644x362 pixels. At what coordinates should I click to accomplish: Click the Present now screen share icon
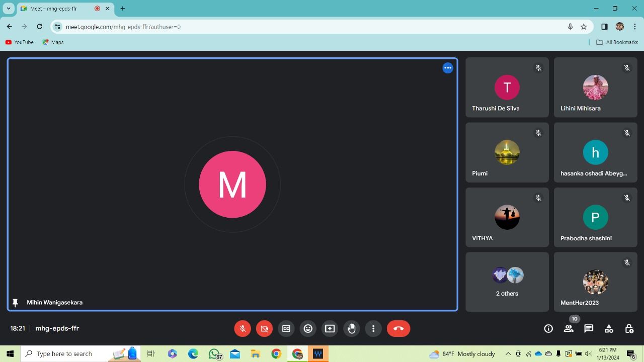click(x=330, y=328)
